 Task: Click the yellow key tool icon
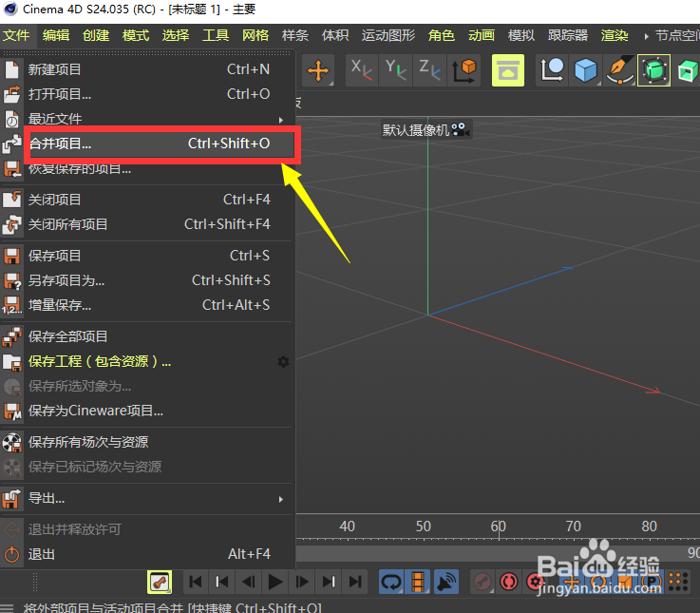click(x=160, y=582)
